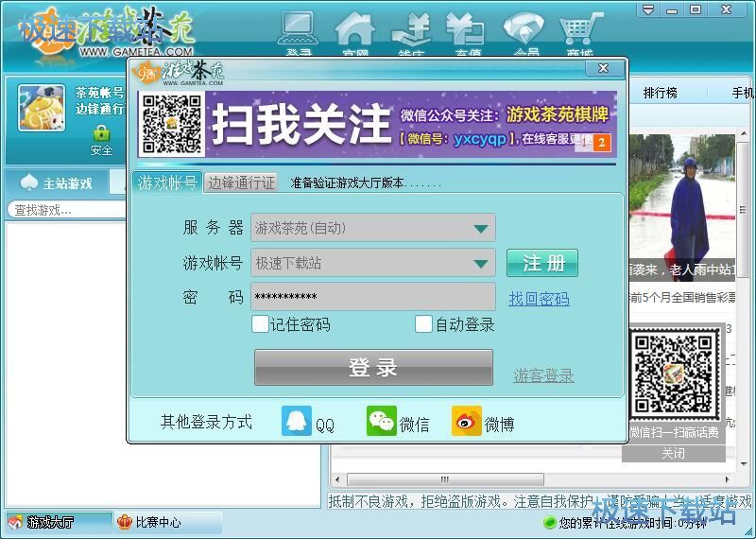756x539 pixels.
Task: Open the main window title-bar dropdown menu icon
Action: coord(648,9)
